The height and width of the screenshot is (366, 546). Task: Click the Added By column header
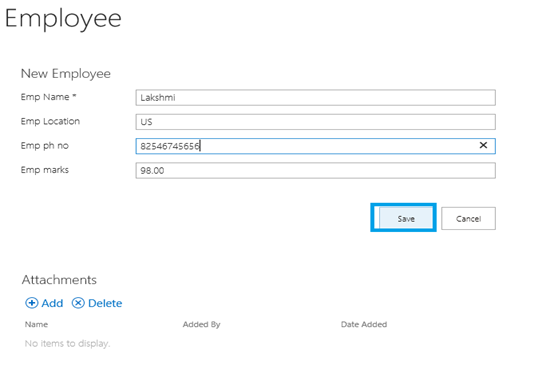coord(202,325)
